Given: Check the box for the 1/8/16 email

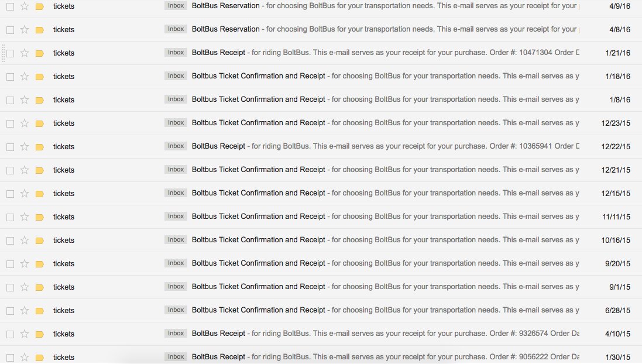Looking at the screenshot, I should [10, 100].
